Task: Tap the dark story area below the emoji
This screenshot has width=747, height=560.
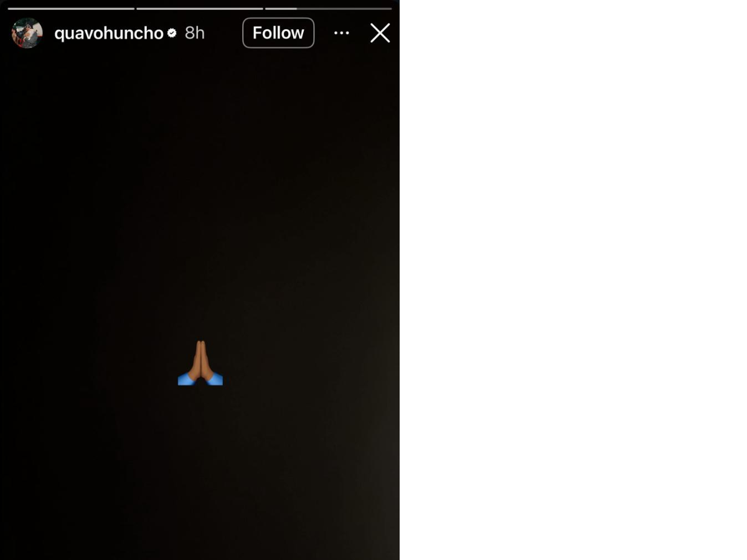Action: coord(200,473)
